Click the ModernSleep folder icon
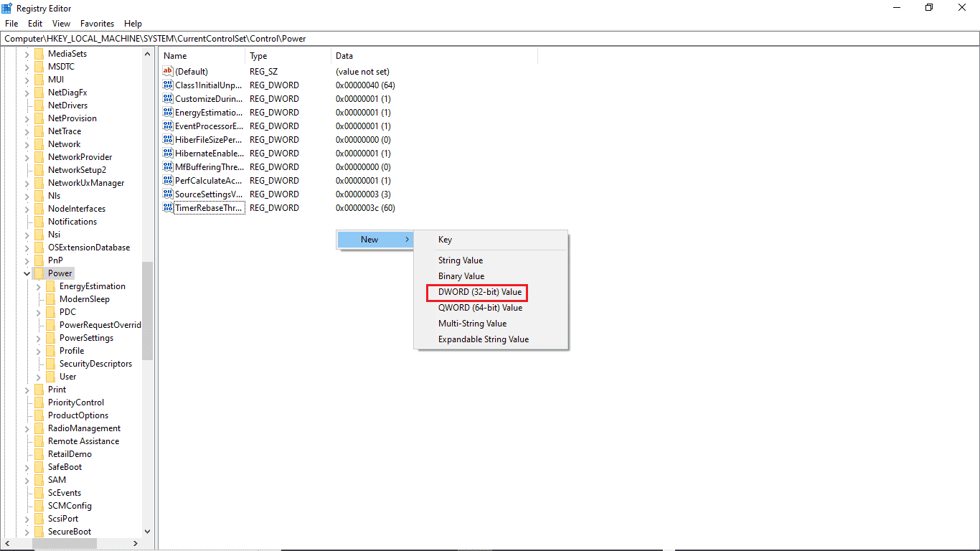The image size is (980, 551). 50,299
